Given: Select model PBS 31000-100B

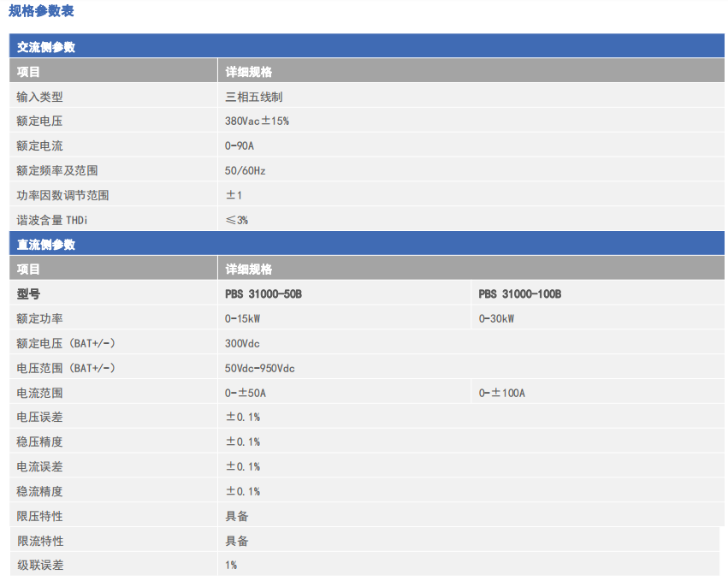Looking at the screenshot, I should (x=520, y=294).
